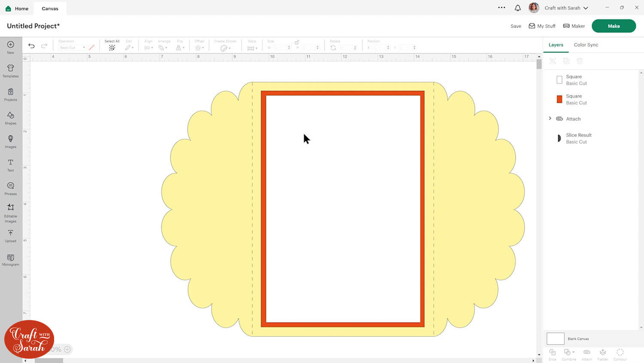Image resolution: width=644 pixels, height=363 pixels.
Task: Click the vertical canvas scrollbar thumb
Action: (539, 64)
